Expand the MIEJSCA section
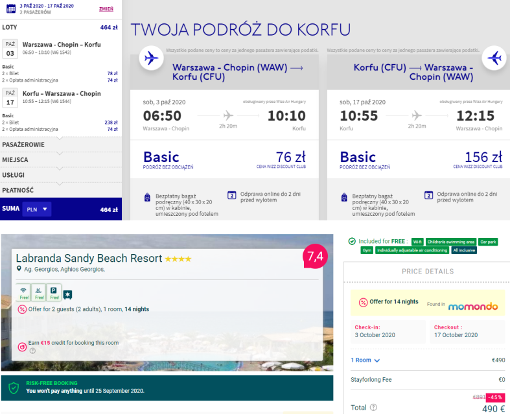 point(61,159)
